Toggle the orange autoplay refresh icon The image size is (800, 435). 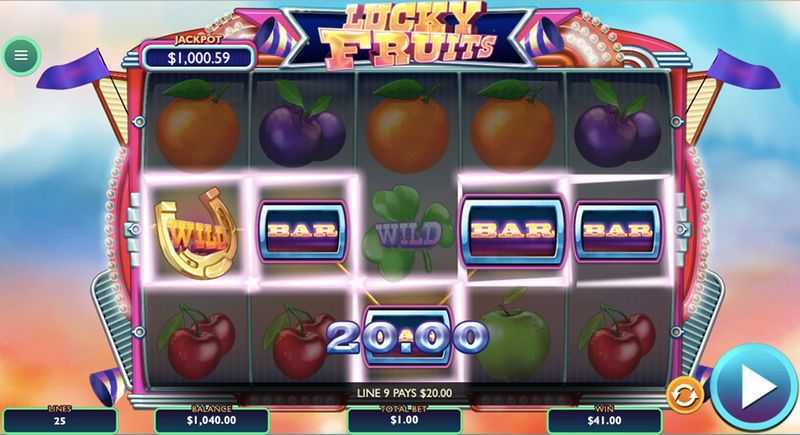pos(685,395)
